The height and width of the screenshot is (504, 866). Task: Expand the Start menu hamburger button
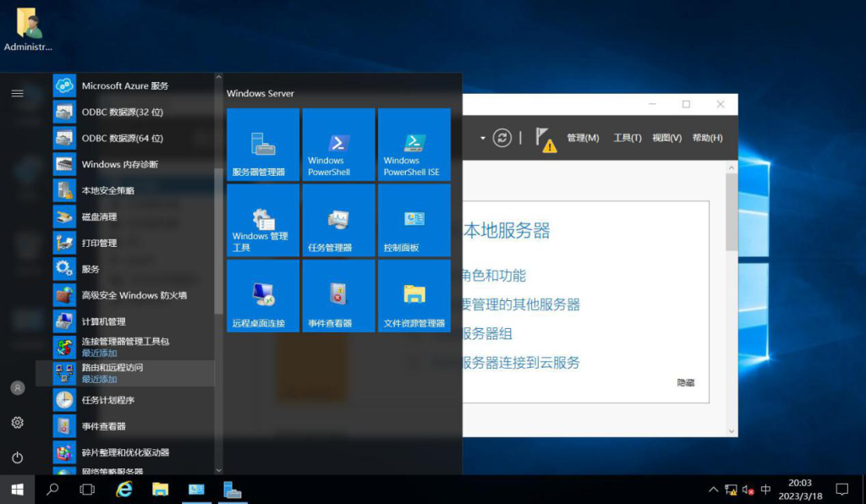[18, 93]
